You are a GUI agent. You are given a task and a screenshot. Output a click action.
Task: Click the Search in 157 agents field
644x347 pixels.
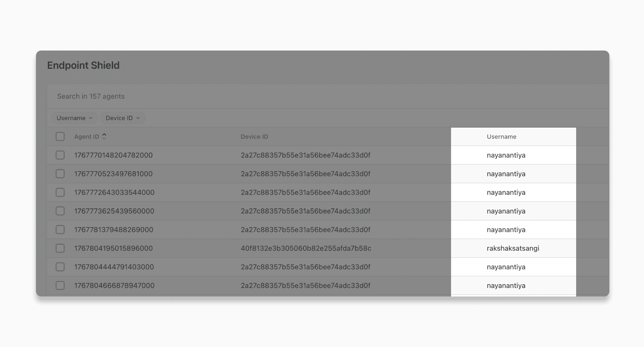pyautogui.click(x=328, y=96)
